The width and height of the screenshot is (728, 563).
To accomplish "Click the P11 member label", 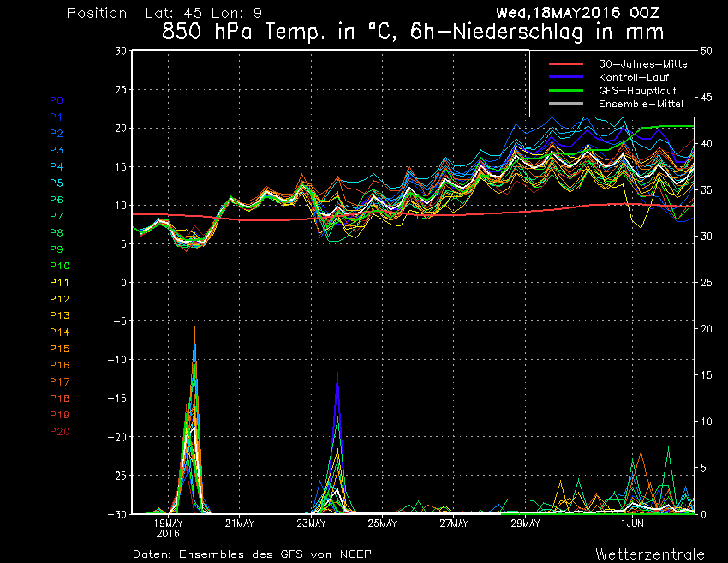I will tap(60, 283).
